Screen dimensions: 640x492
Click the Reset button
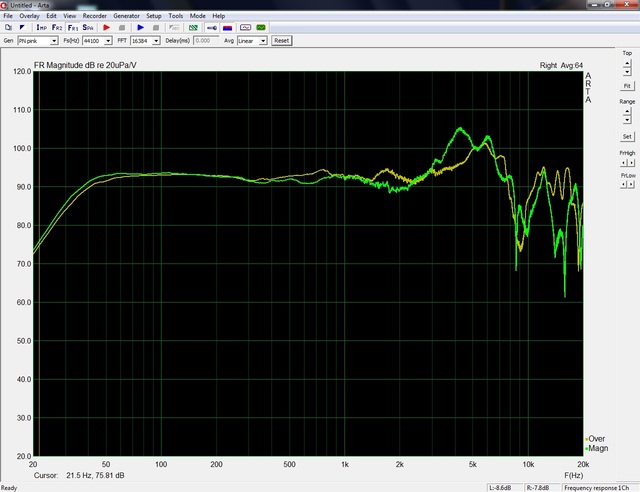click(x=281, y=41)
